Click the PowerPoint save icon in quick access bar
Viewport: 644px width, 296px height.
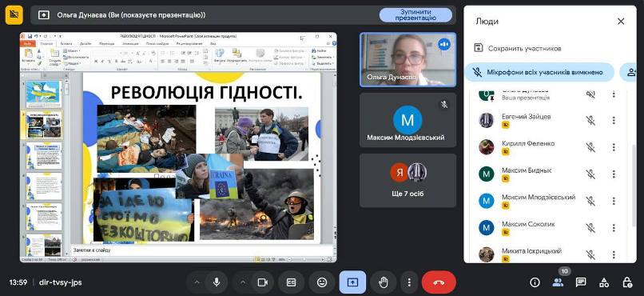pyautogui.click(x=30, y=36)
